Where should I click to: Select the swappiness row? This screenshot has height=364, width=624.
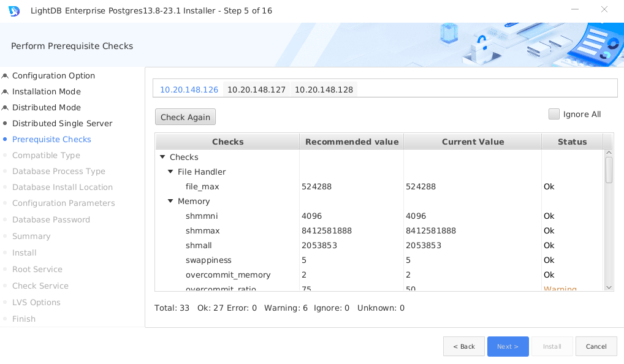tap(379, 260)
